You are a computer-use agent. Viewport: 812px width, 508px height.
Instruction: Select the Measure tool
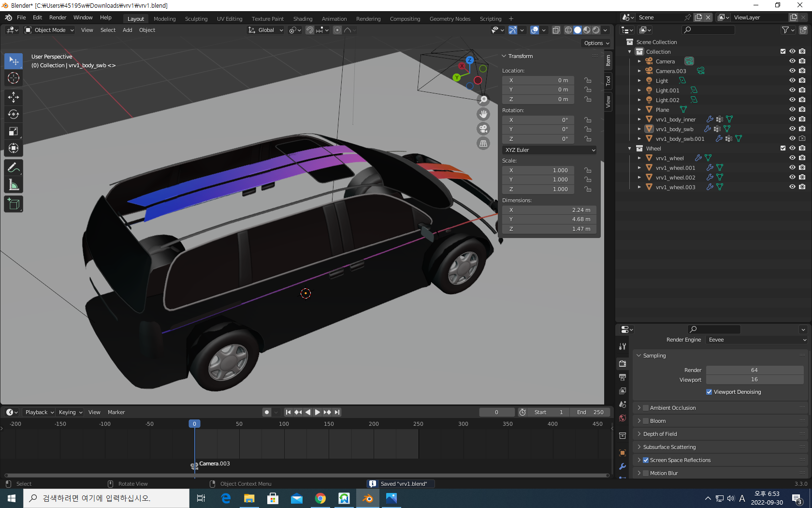tap(14, 185)
